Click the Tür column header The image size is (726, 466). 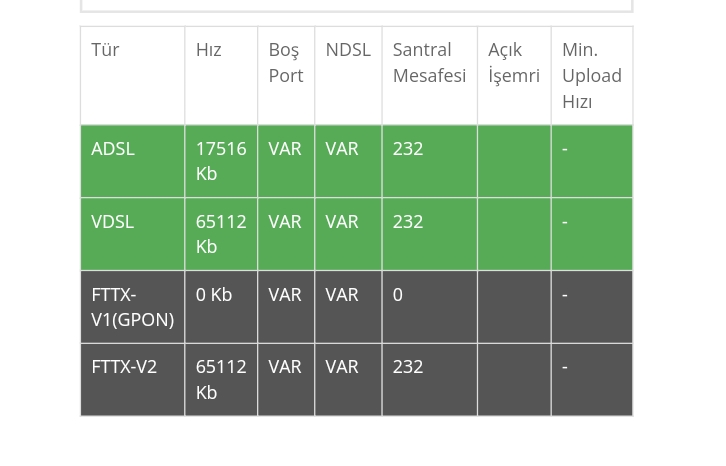105,50
